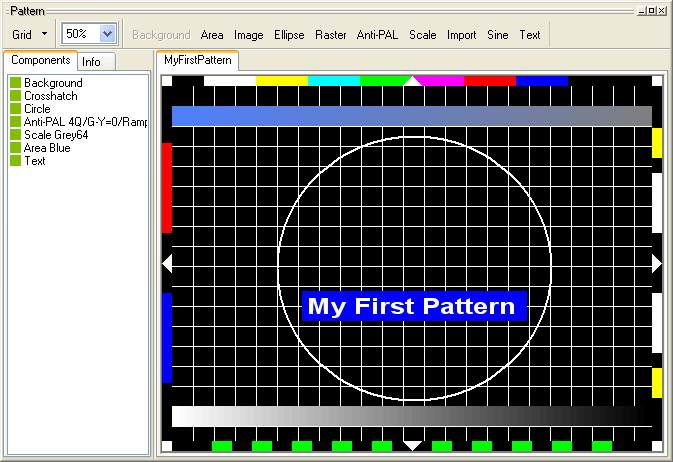Open the Components tab

click(41, 61)
